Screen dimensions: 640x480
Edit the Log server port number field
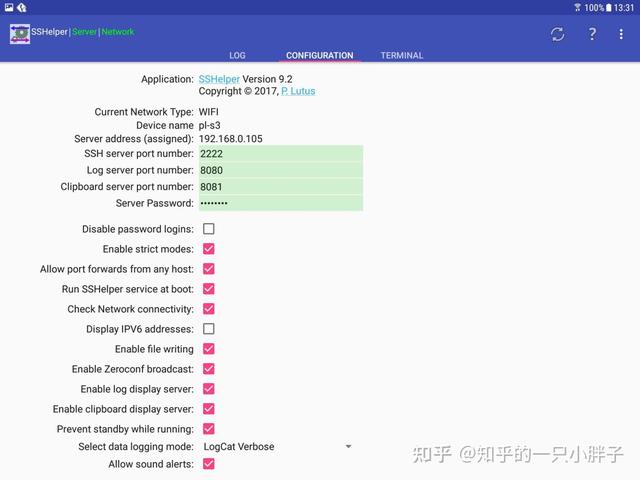[281, 170]
